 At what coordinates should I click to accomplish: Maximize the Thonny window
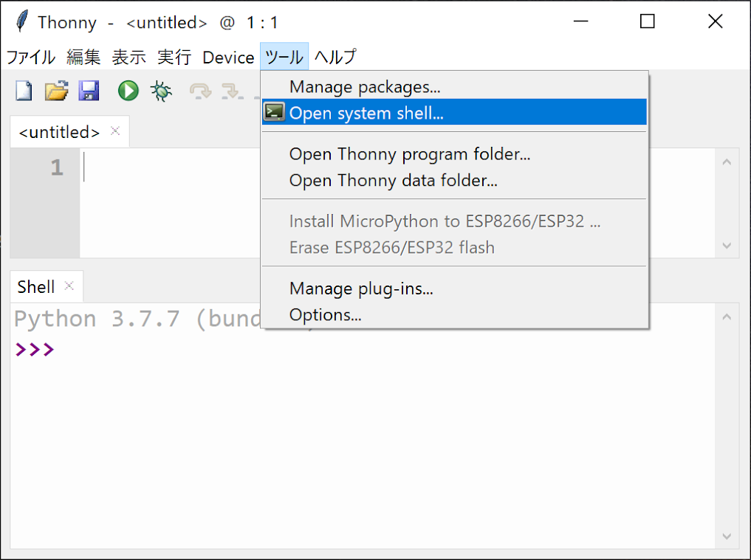(648, 21)
